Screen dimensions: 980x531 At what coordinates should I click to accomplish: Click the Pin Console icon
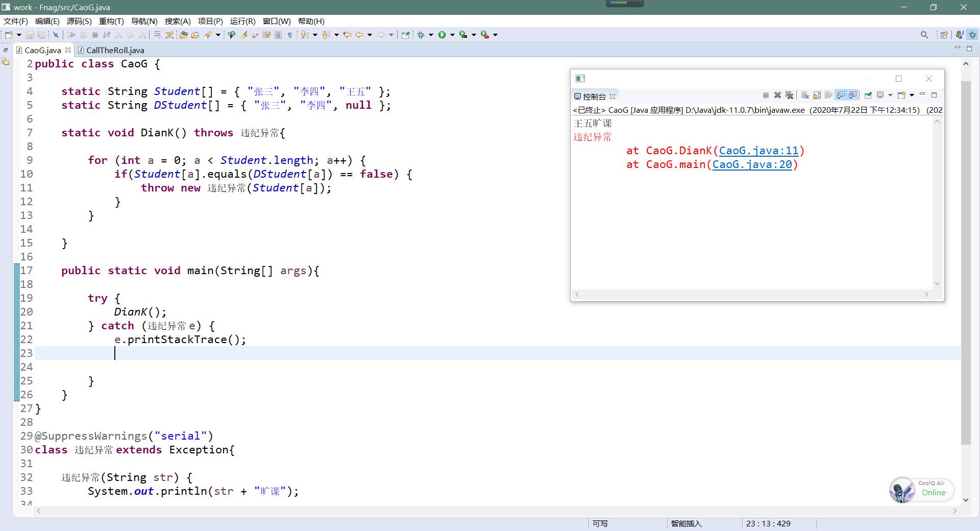868,95
